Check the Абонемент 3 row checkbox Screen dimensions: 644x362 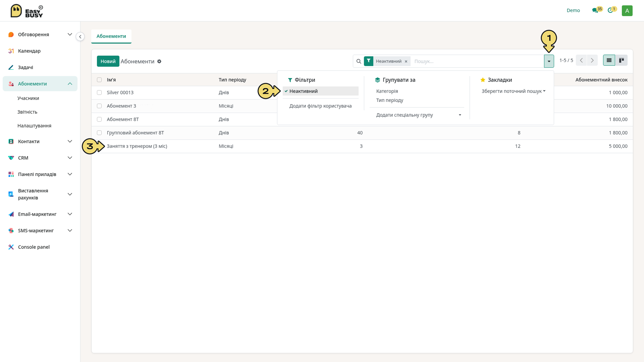pos(99,106)
